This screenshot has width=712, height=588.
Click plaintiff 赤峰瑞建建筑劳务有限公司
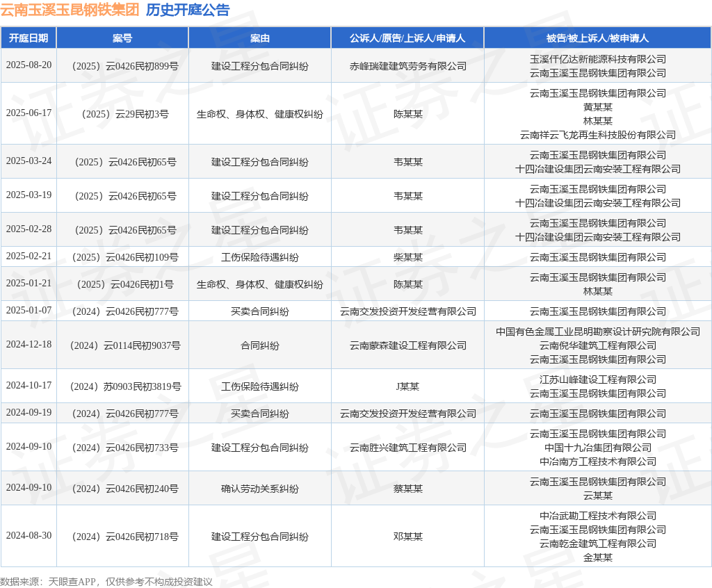[x=407, y=66]
